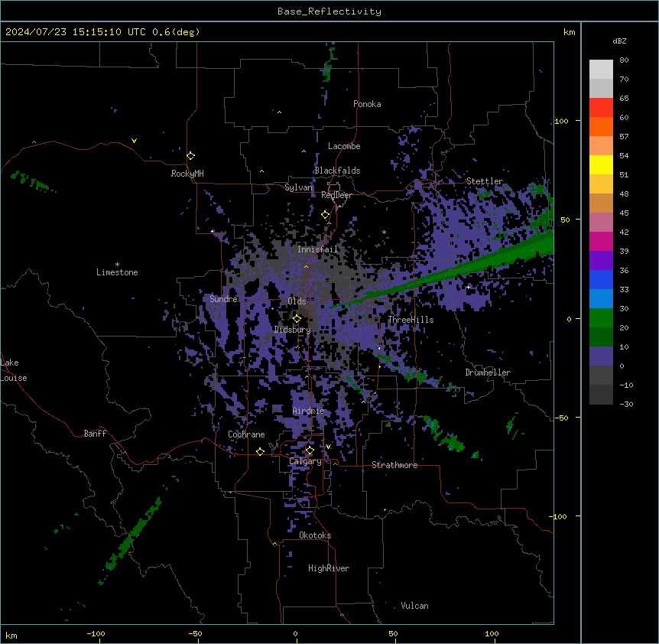Screen dimensions: 659x644
Task: Select the dark green swatch between 20 and 10
Action: point(601,337)
